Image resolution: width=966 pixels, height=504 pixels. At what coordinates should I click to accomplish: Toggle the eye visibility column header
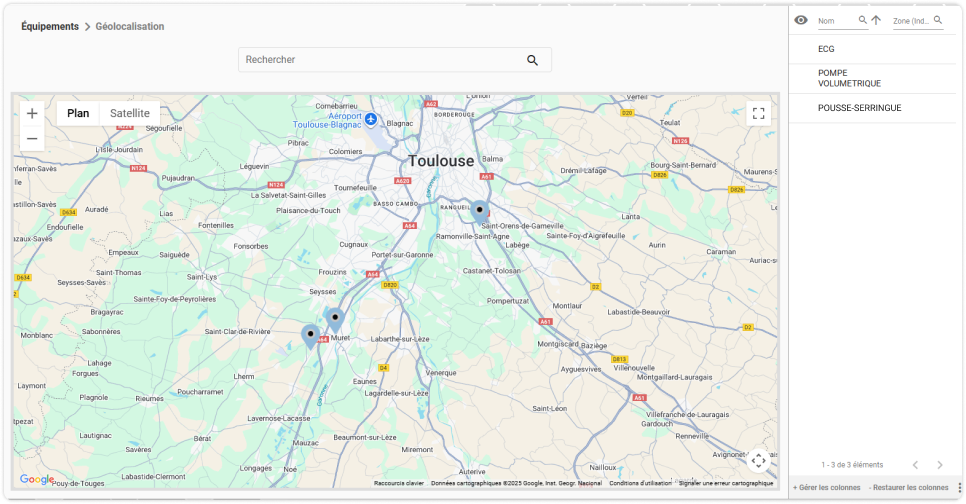(x=800, y=20)
